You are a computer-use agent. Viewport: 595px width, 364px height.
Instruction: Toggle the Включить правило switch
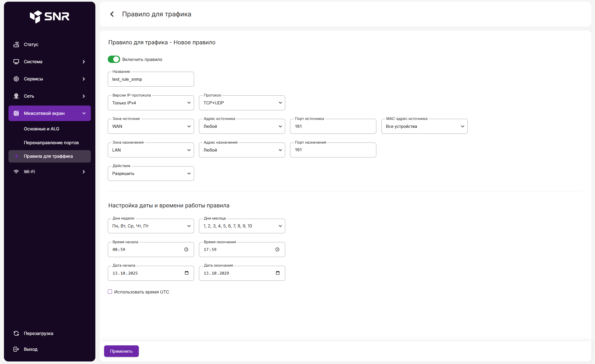pyautogui.click(x=114, y=59)
